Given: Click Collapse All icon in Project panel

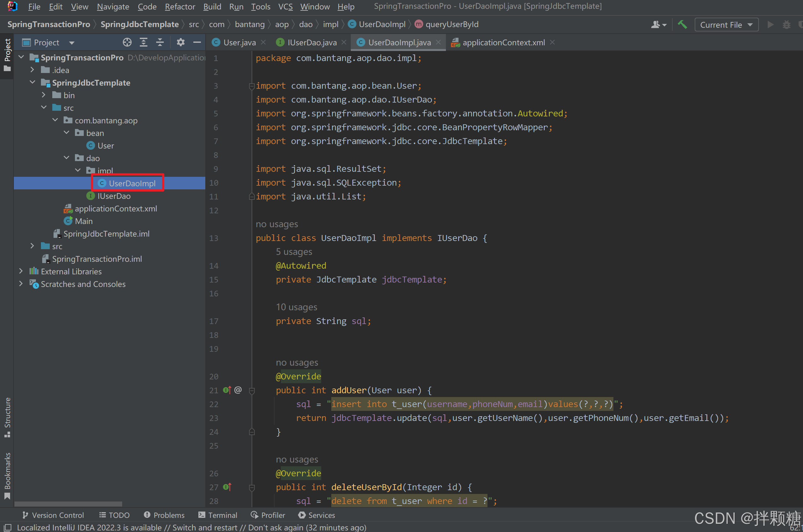Looking at the screenshot, I should click(160, 42).
